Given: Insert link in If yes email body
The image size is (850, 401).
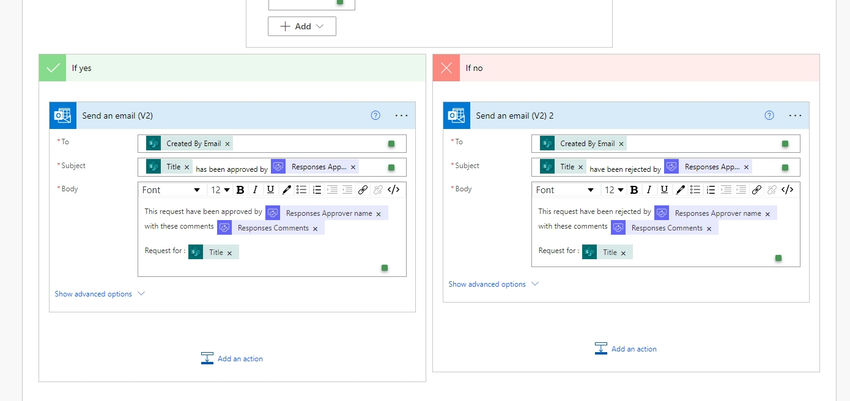Looking at the screenshot, I should [x=363, y=190].
